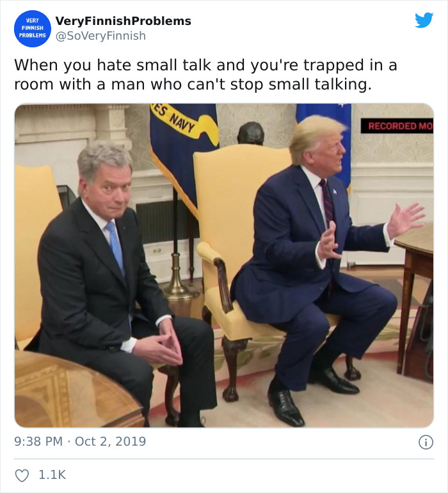Open the Twitter bird logo link

tap(424, 20)
